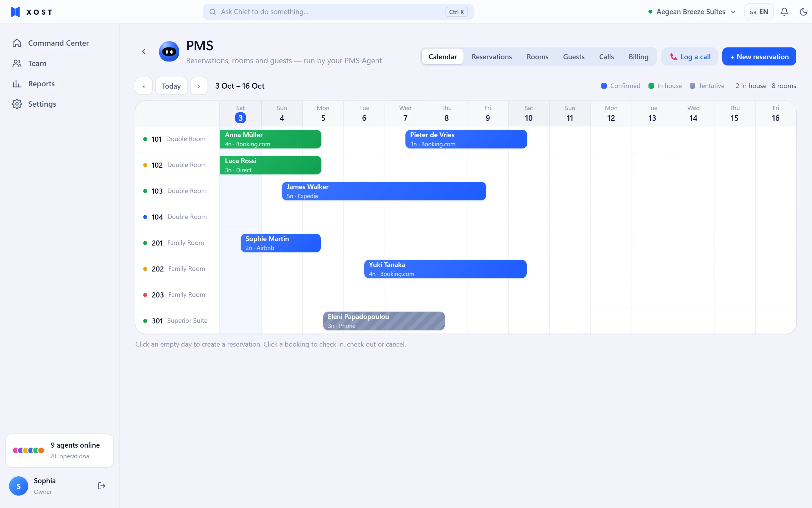Viewport: 812px width, 508px height.
Task: Switch to the Calendar tab
Action: pyautogui.click(x=443, y=56)
